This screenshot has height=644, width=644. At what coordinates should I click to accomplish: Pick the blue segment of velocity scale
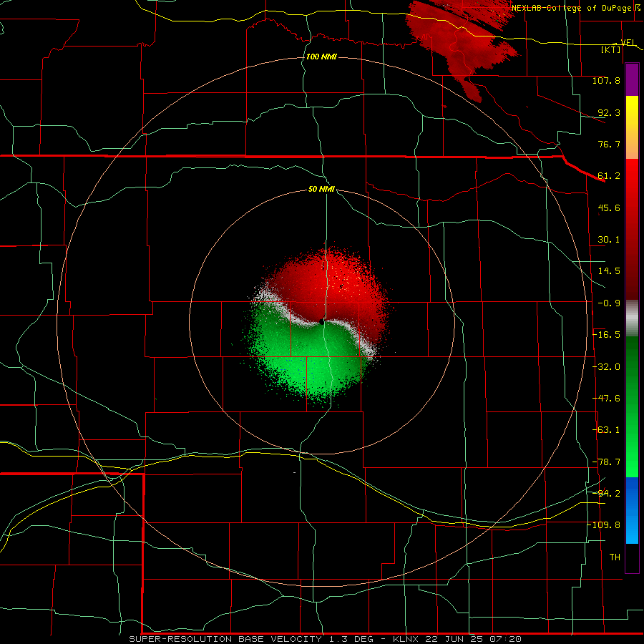click(x=632, y=510)
